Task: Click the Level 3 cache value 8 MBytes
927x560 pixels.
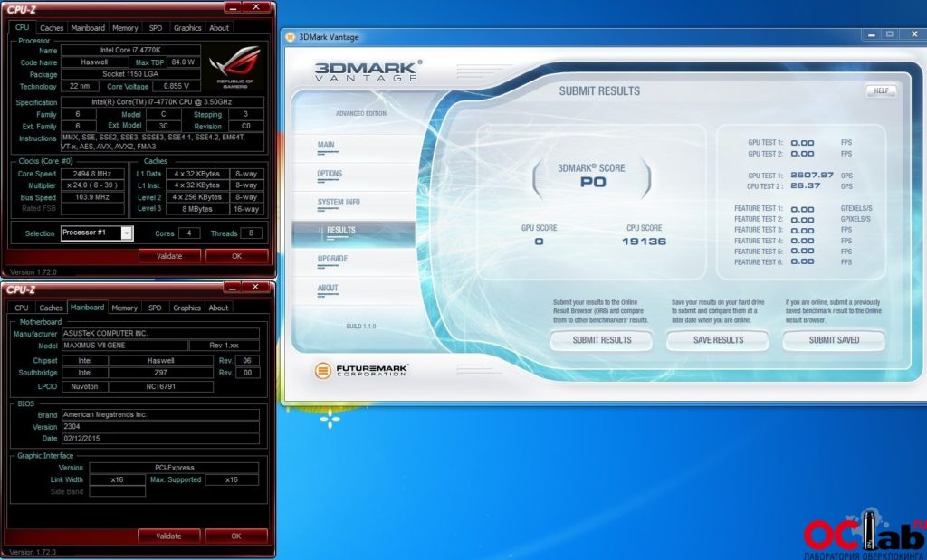Action: tap(196, 209)
